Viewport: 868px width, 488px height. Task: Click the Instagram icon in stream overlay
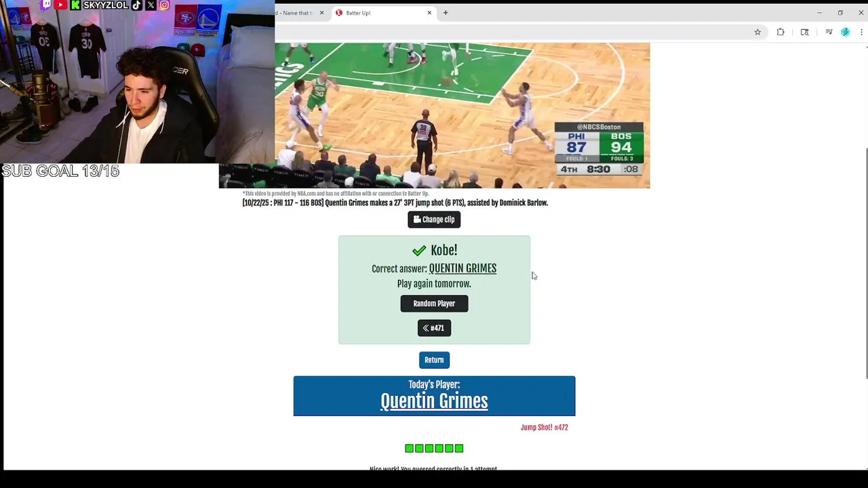[x=164, y=5]
